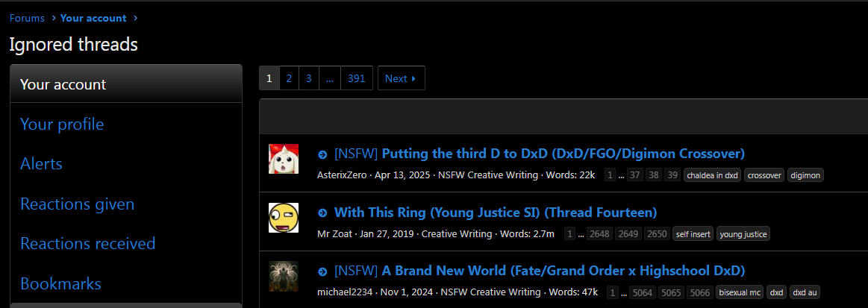Viewport: 868px width, 308px height.
Task: Go to page 2650 of With This Ring
Action: 657,234
